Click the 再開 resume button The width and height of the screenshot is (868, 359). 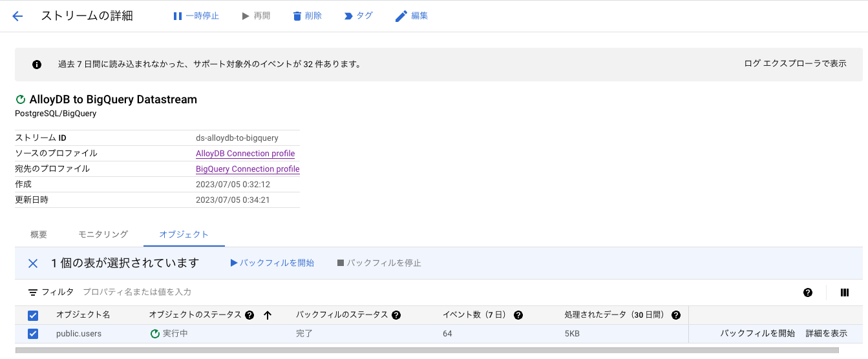click(x=256, y=15)
